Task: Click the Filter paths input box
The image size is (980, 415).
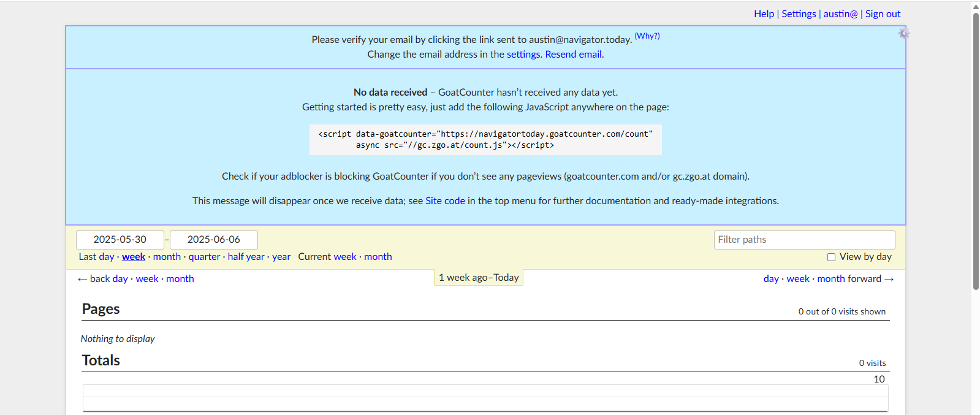Action: tap(804, 240)
